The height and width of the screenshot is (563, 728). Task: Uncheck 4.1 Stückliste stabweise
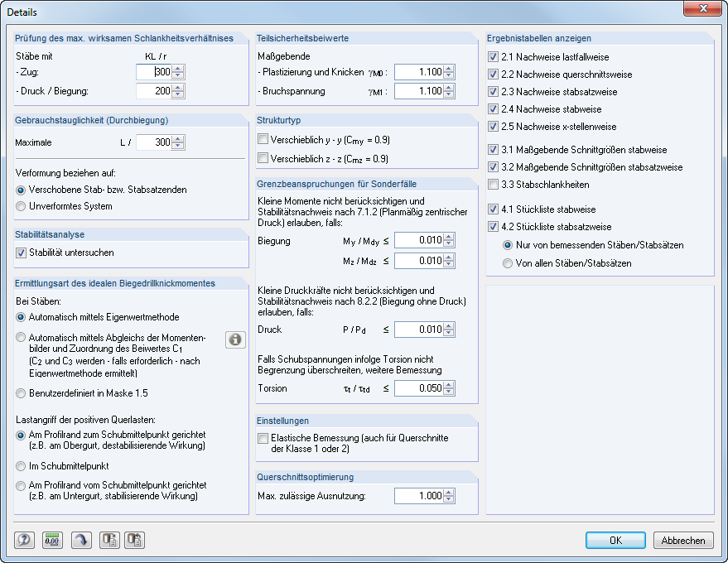pos(493,209)
